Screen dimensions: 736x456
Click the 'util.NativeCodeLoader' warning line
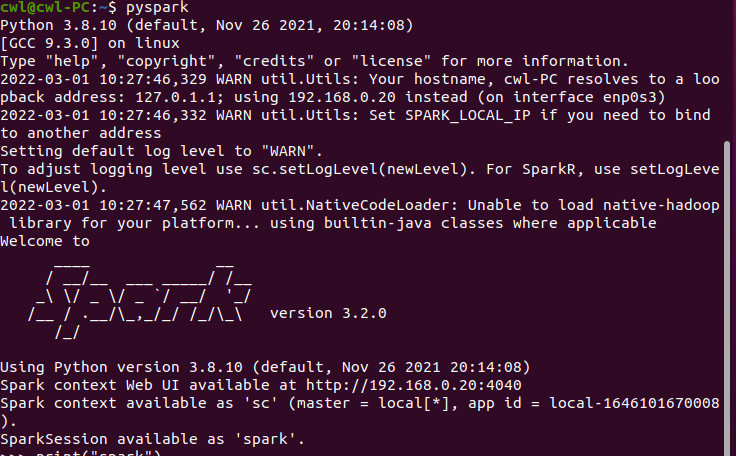(x=360, y=205)
